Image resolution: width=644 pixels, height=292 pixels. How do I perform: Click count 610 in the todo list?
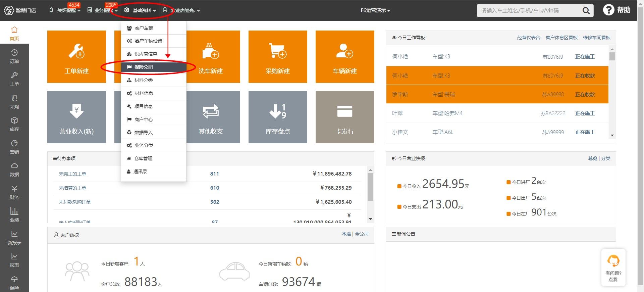pyautogui.click(x=215, y=188)
